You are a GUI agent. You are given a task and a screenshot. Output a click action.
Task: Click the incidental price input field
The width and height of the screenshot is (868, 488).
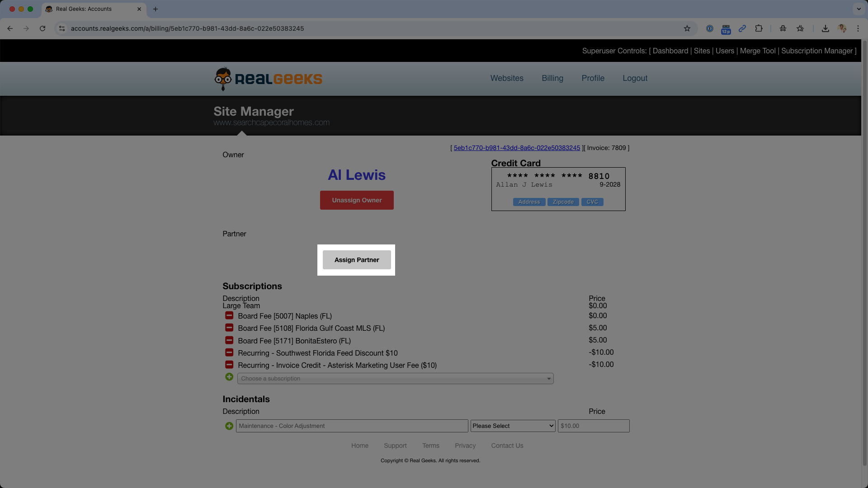pos(593,426)
